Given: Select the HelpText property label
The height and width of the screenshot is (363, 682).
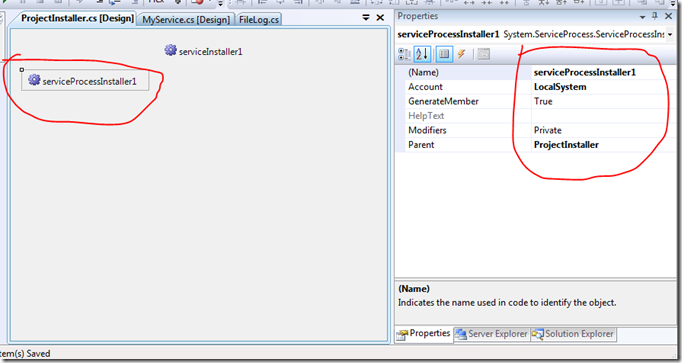Looking at the screenshot, I should (426, 116).
